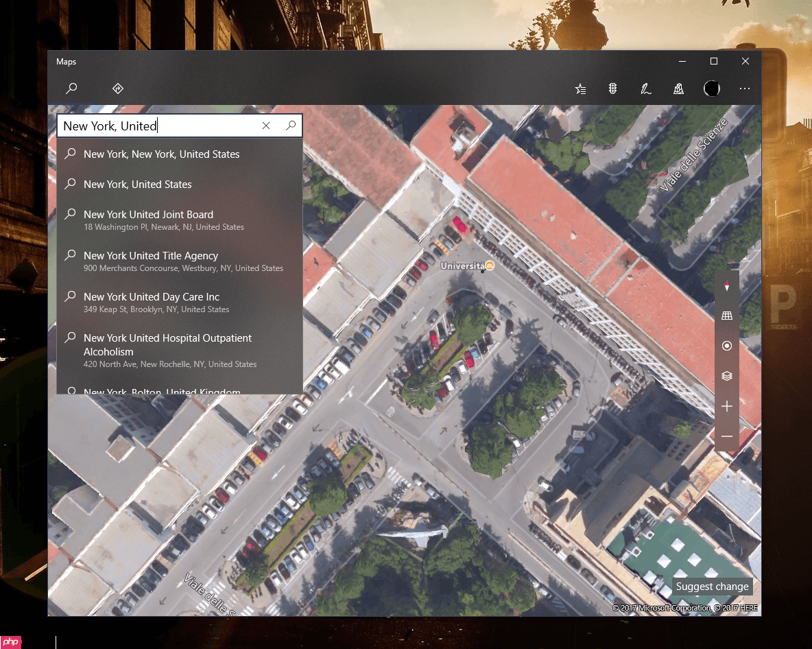Viewport: 812px width, 649px height.
Task: Click the Suggest change button
Action: click(712, 587)
